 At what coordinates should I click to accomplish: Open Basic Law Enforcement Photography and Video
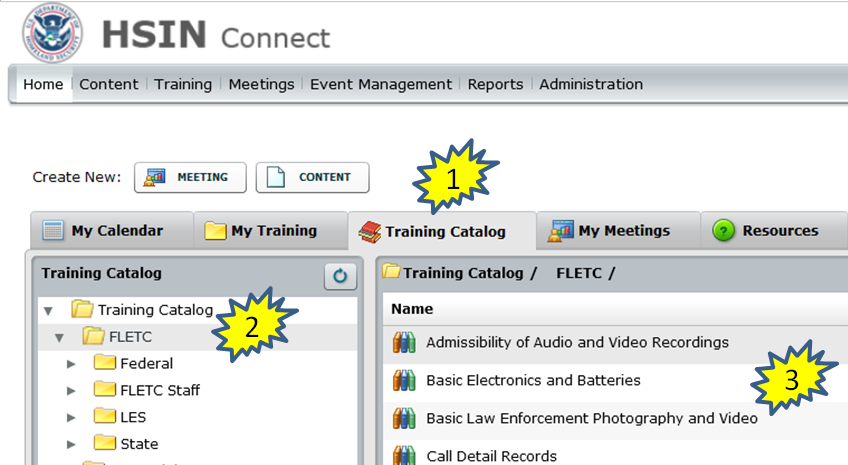592,418
